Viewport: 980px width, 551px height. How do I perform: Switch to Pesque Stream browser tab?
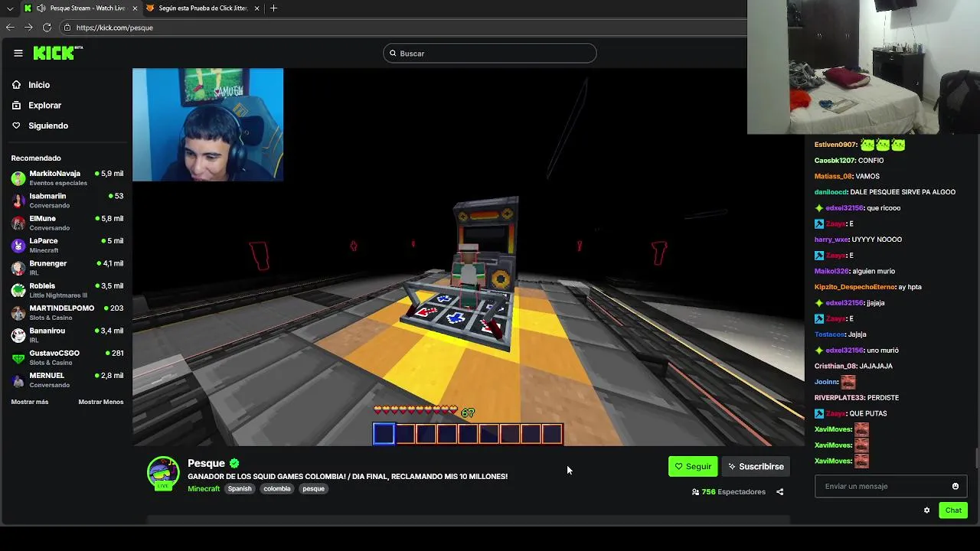point(80,8)
